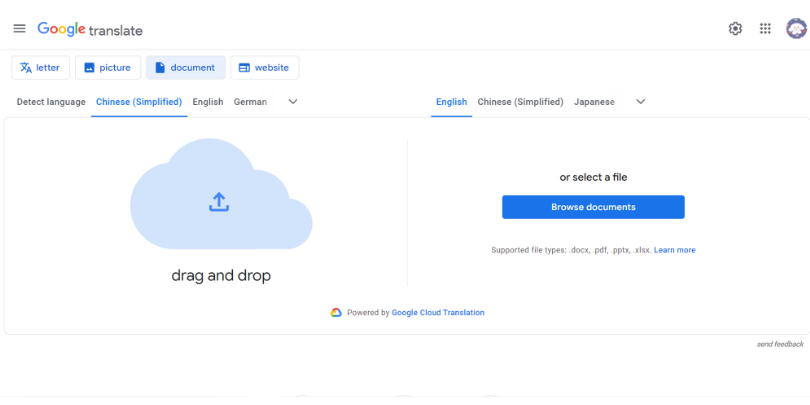810x405 pixels.
Task: Select English as target language
Action: (451, 102)
